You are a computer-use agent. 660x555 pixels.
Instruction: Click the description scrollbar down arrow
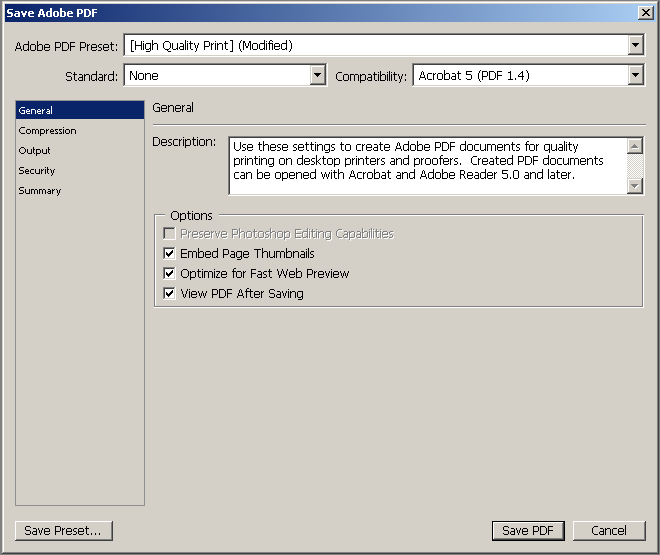(635, 186)
